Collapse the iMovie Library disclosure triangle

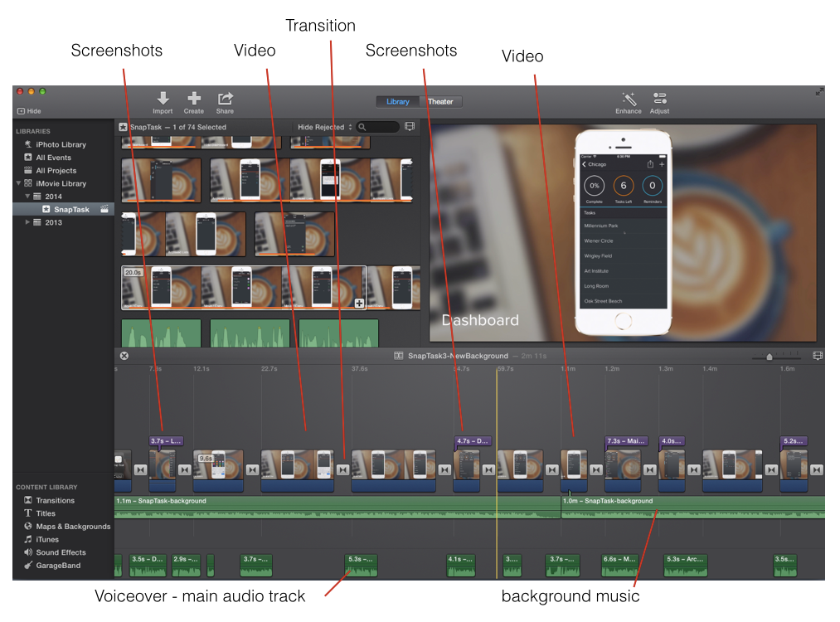coord(19,183)
